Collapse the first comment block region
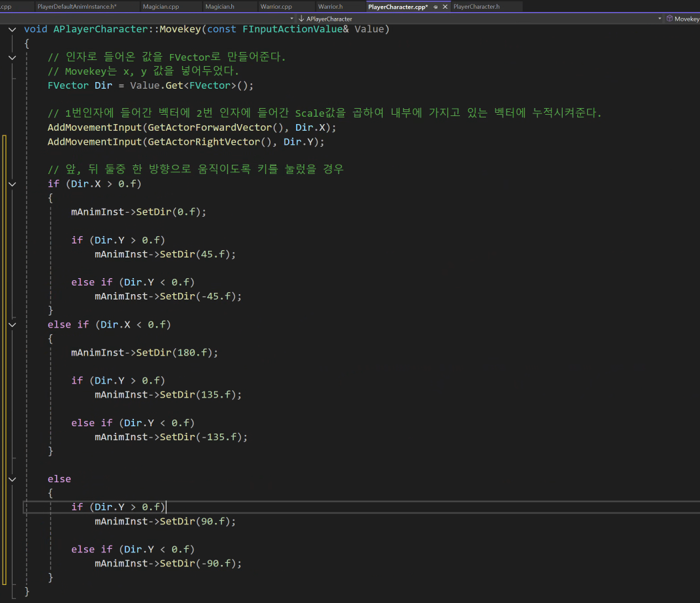Viewport: 700px width, 603px height. (x=13, y=57)
